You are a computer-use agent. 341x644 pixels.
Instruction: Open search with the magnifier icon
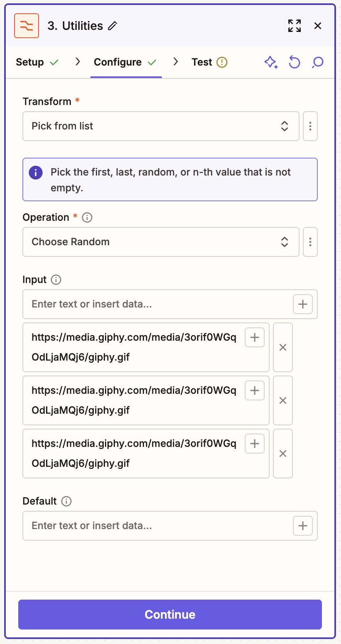[x=317, y=62]
